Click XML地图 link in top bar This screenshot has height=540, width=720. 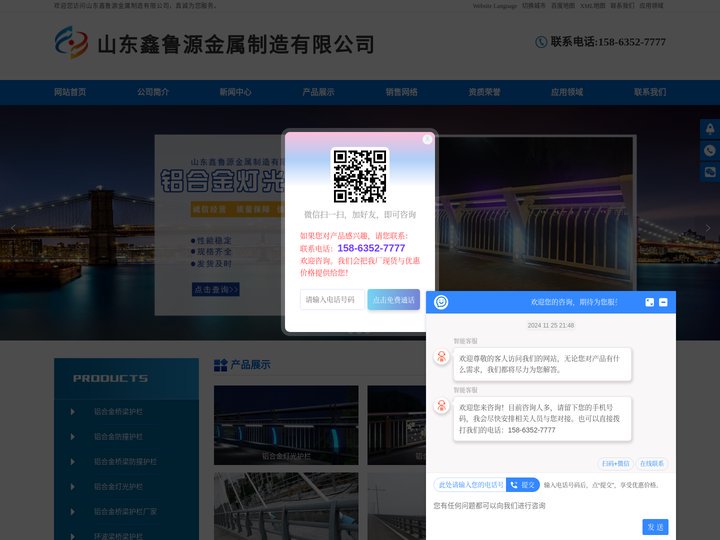592,6
